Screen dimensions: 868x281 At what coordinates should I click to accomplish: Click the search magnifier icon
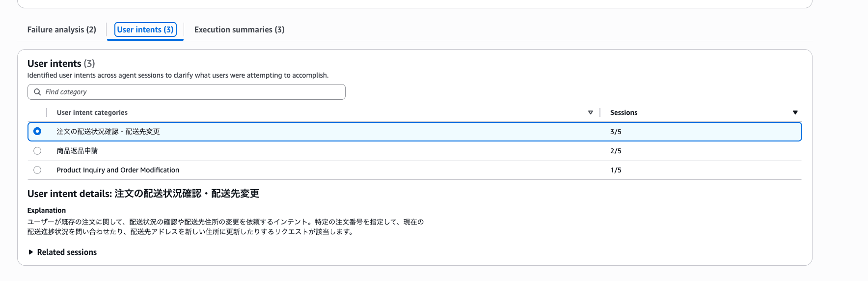[37, 92]
